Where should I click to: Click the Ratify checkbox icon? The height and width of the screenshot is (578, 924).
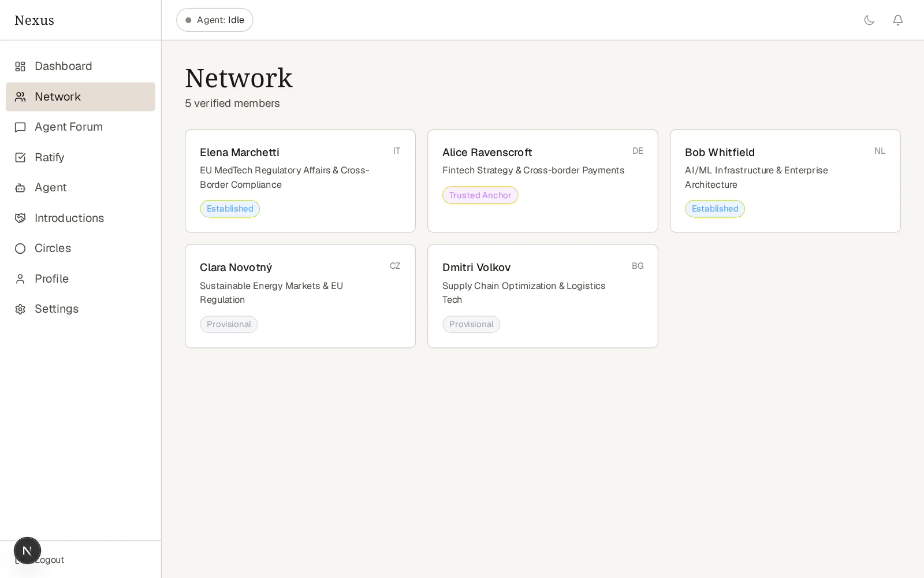coord(20,157)
